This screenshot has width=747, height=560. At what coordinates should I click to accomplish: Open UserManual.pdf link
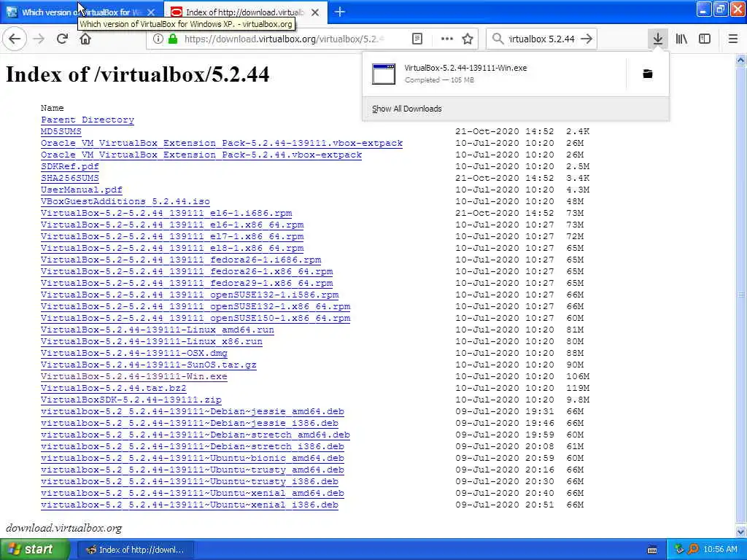[x=82, y=190]
